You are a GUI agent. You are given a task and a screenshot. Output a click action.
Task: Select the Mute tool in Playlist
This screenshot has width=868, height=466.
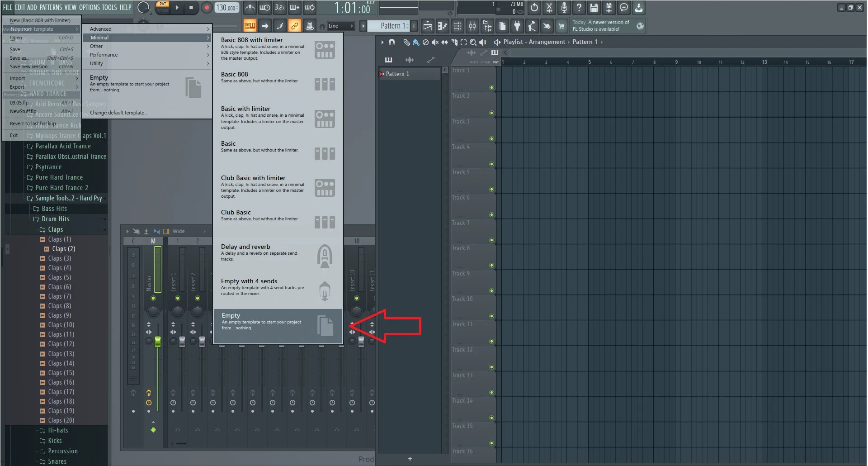tap(435, 42)
